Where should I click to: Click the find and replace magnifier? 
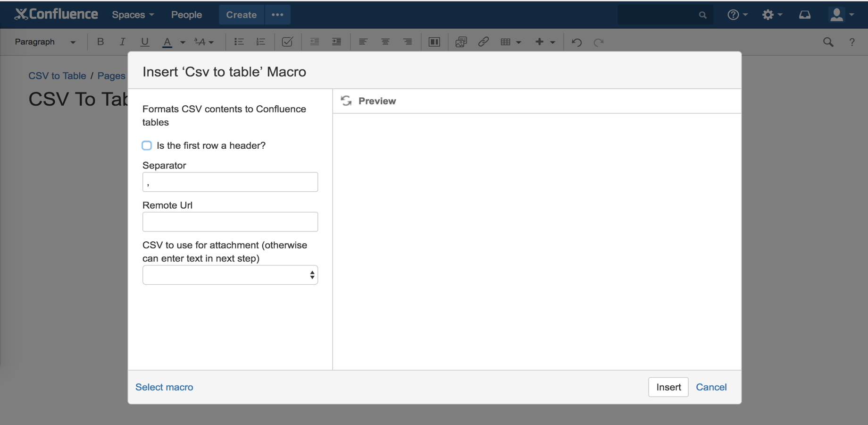click(828, 42)
